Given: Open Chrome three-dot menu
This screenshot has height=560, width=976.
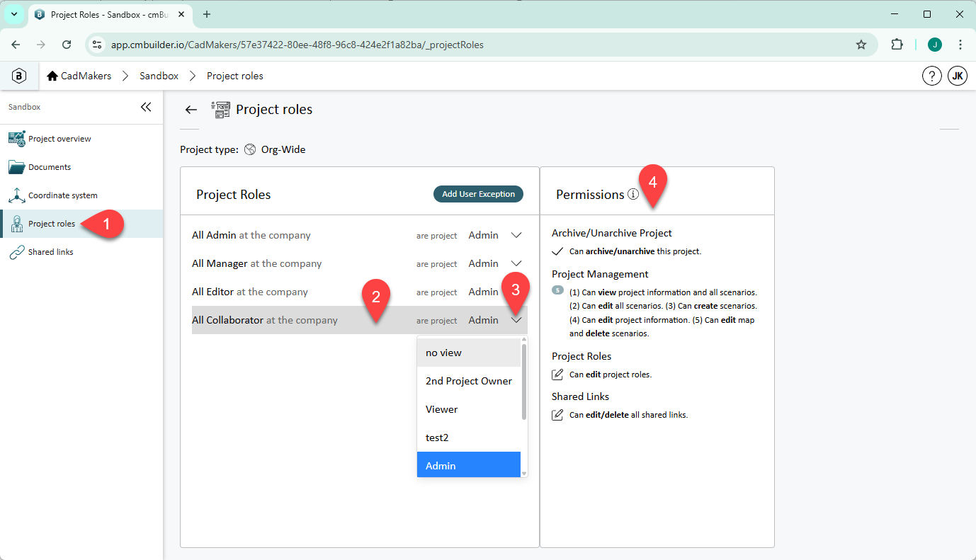Looking at the screenshot, I should tap(960, 45).
